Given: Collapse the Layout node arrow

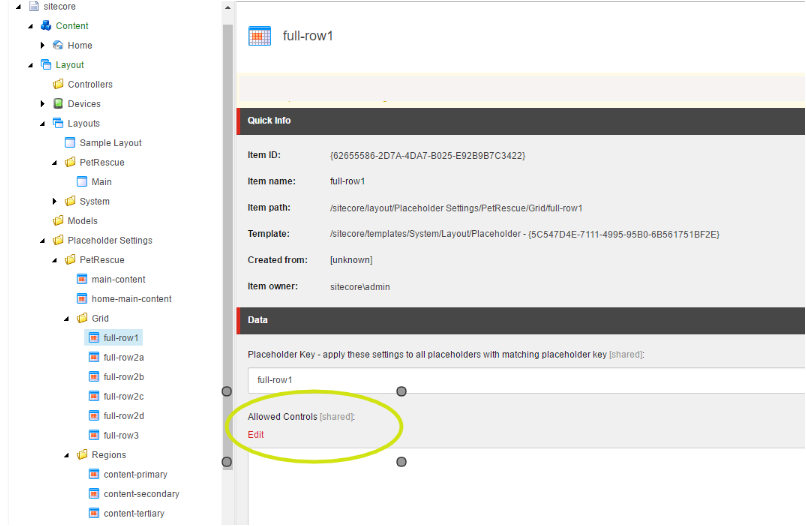Looking at the screenshot, I should pos(31,65).
